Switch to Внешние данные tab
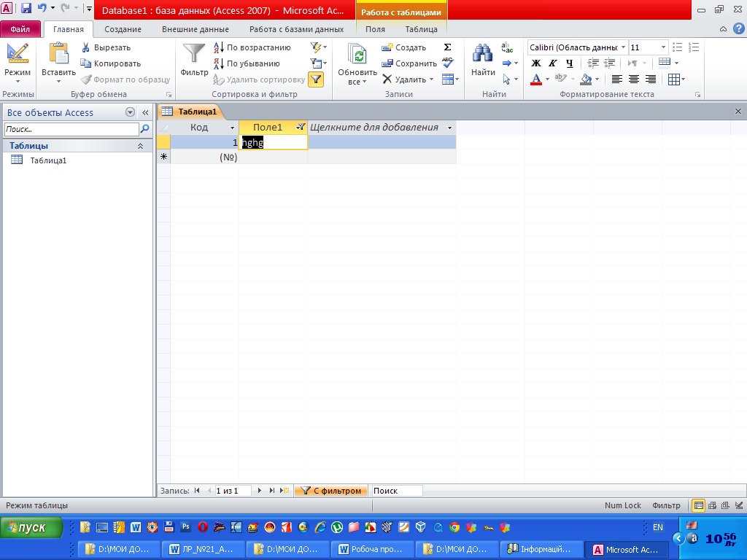747x560 pixels. 196,29
